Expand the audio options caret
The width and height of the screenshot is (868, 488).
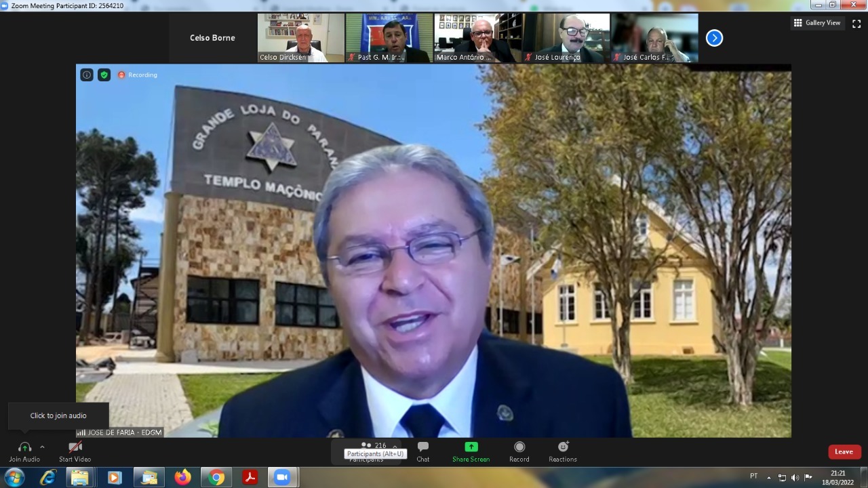click(42, 447)
